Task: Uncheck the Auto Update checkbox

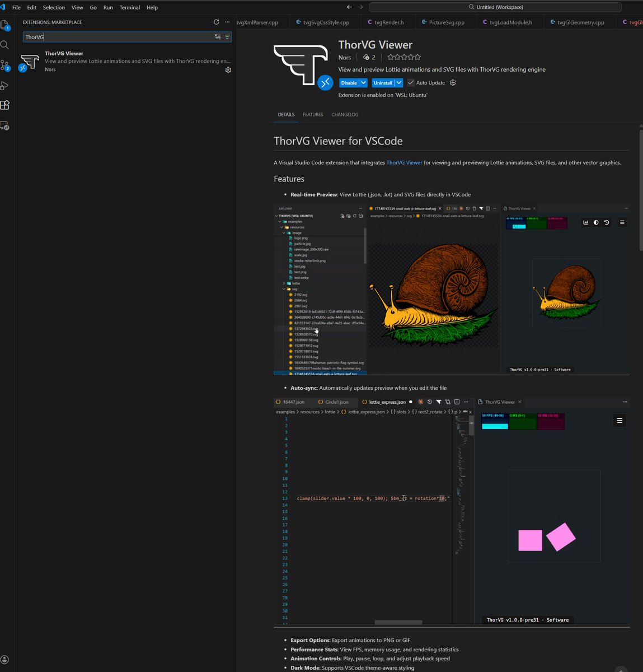Action: (x=411, y=82)
